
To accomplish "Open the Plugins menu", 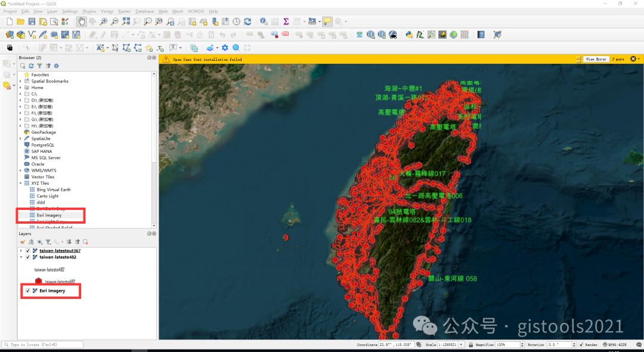I will tap(89, 11).
